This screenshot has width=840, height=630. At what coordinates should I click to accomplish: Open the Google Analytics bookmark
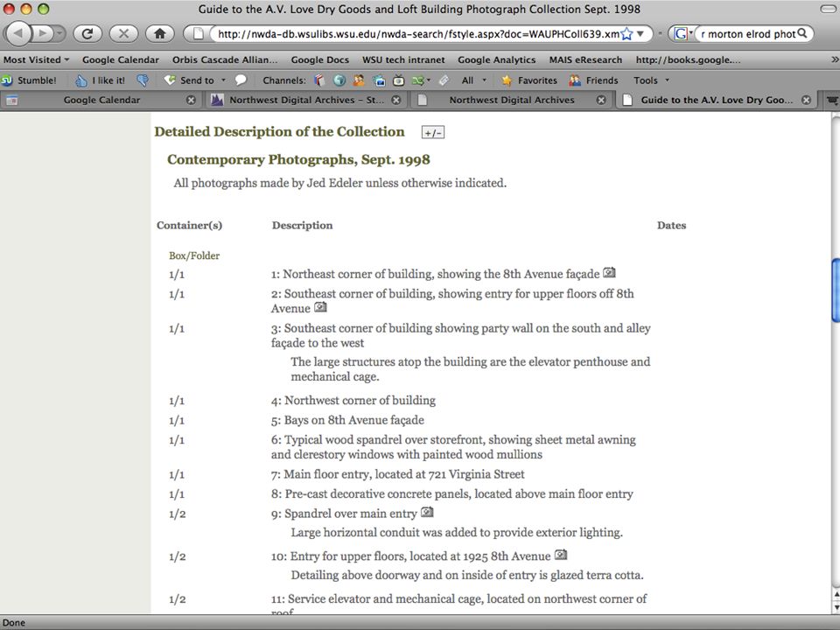coord(497,59)
